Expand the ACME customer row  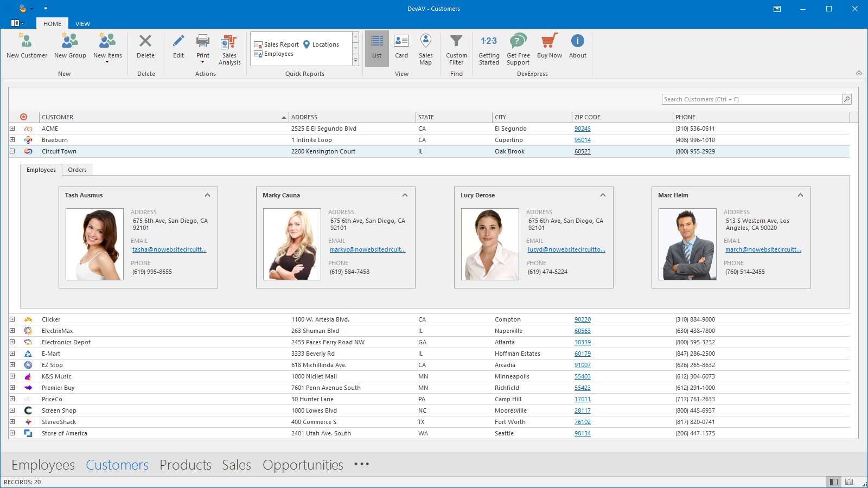12,129
